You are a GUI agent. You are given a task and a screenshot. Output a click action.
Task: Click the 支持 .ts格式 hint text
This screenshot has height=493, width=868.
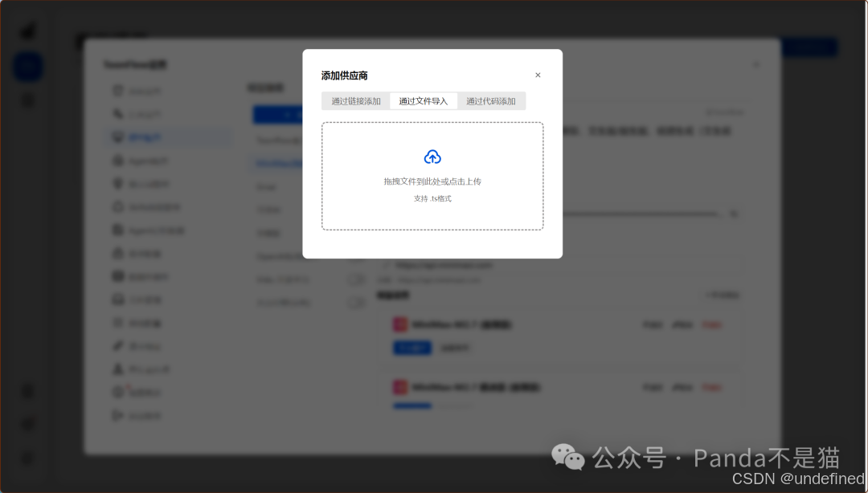tap(432, 198)
